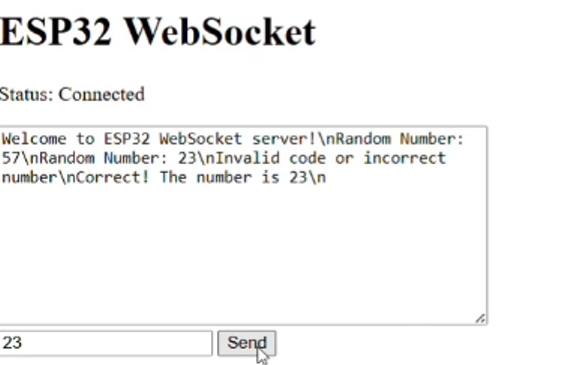Click the textarea resize handle icon
587x365 pixels.
coord(480,319)
